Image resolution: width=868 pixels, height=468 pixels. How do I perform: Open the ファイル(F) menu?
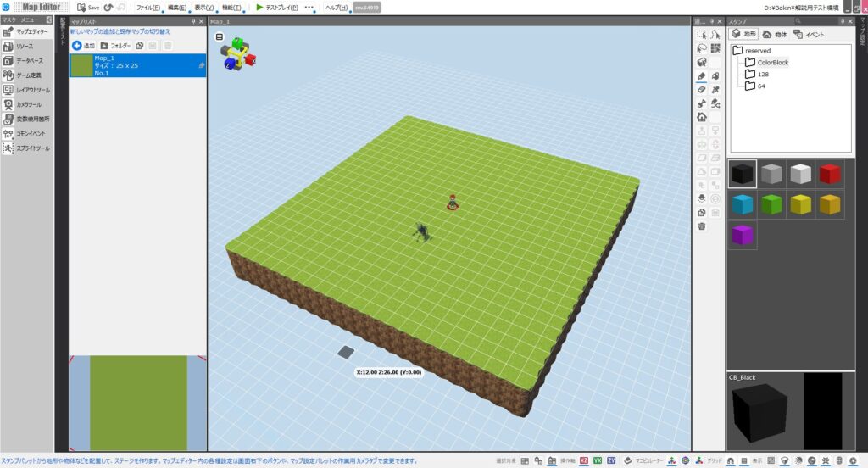pos(148,8)
